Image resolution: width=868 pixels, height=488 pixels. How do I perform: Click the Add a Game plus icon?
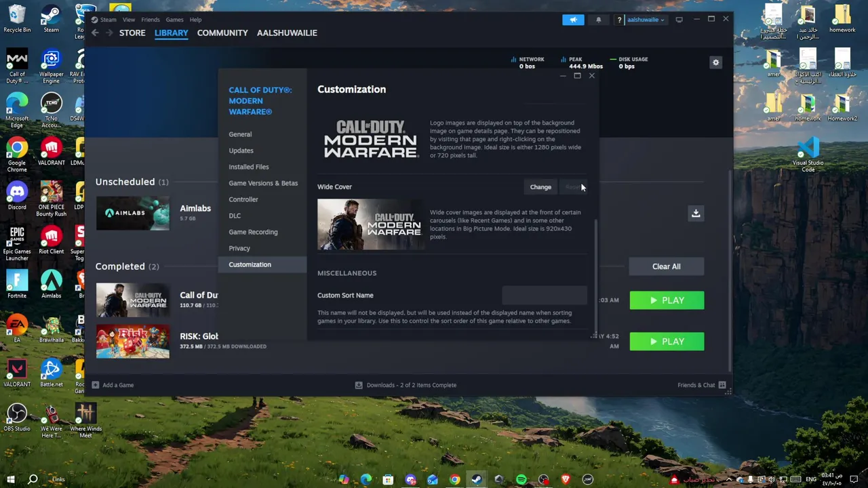[x=96, y=385]
